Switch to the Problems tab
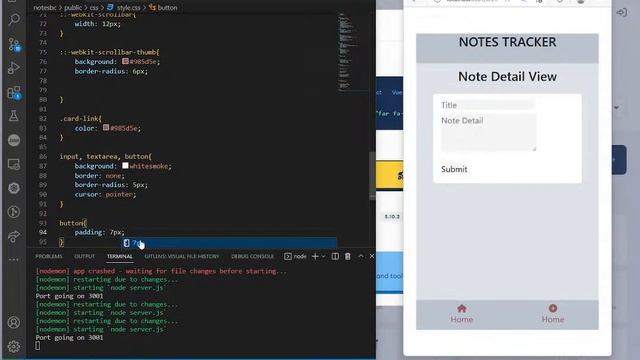The height and width of the screenshot is (360, 640). 49,256
